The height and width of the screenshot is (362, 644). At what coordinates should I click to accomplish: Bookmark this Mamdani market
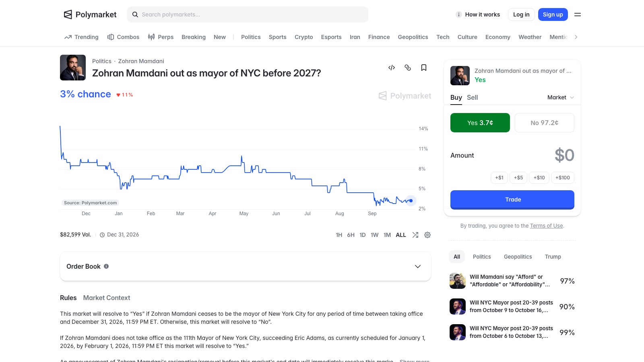coord(424,68)
